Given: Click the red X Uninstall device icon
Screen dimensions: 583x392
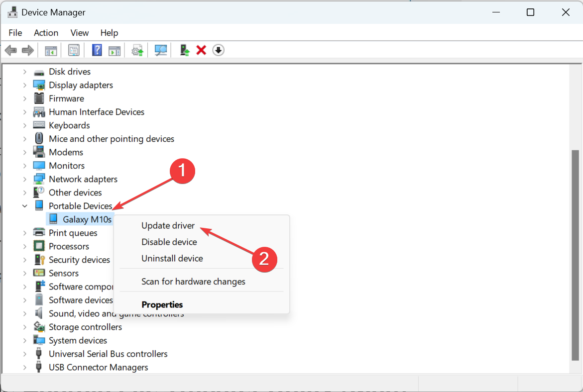Looking at the screenshot, I should pos(201,50).
